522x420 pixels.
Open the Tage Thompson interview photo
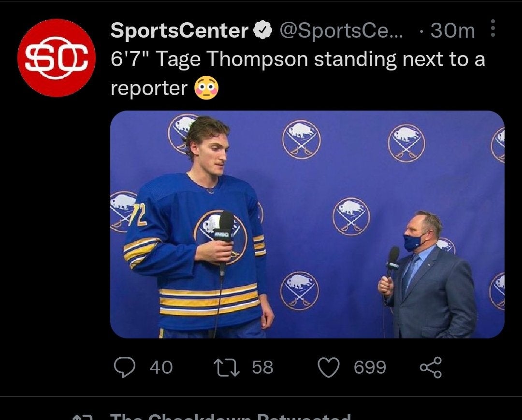click(x=307, y=224)
